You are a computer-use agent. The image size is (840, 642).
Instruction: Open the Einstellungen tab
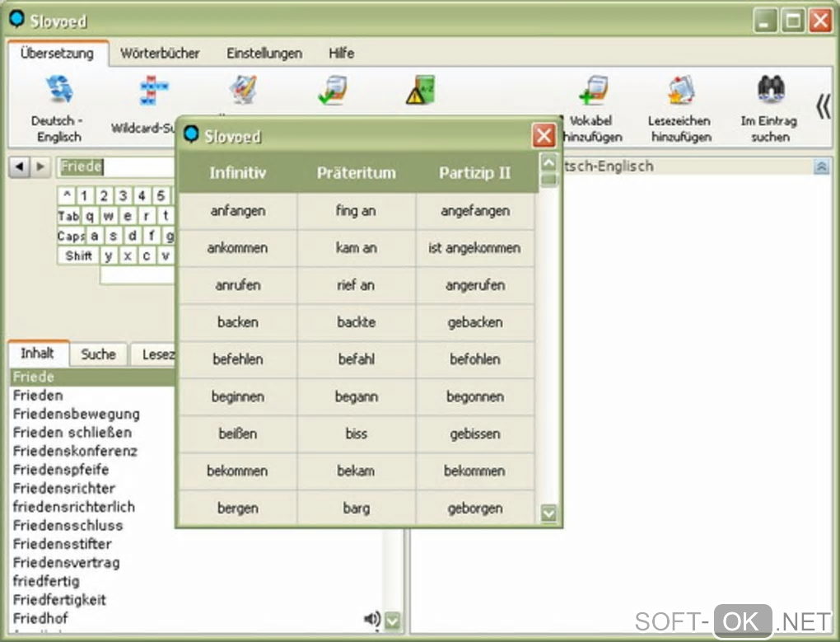click(x=264, y=53)
